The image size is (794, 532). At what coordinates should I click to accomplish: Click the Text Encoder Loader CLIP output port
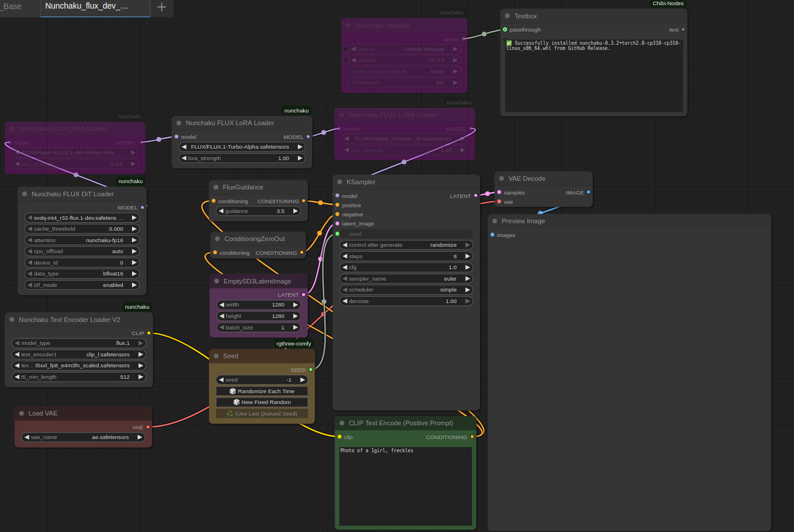[149, 333]
